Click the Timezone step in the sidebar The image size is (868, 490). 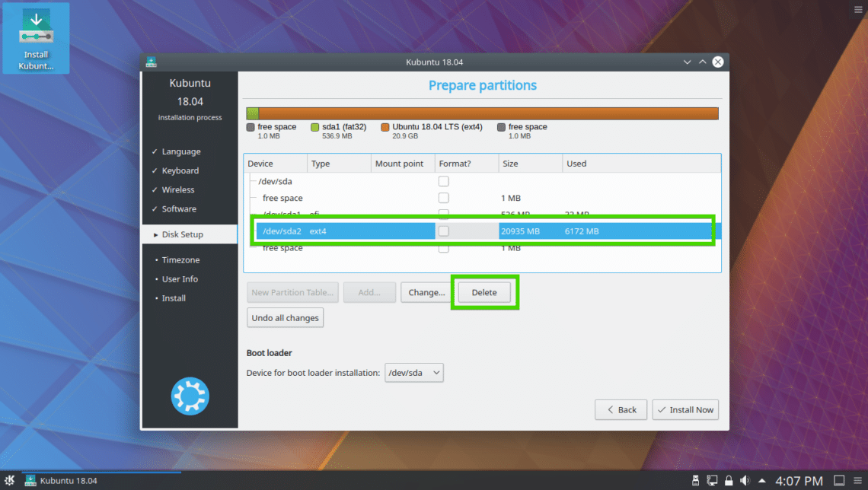coord(180,260)
